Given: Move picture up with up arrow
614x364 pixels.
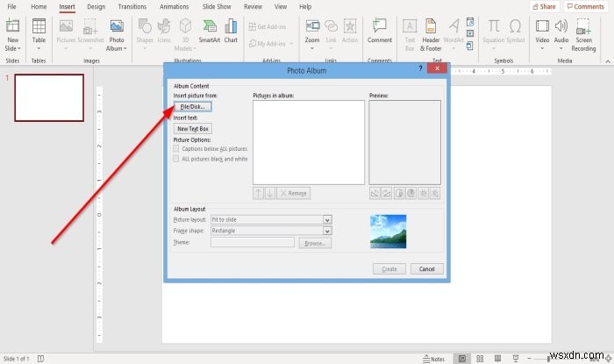Looking at the screenshot, I should [258, 193].
